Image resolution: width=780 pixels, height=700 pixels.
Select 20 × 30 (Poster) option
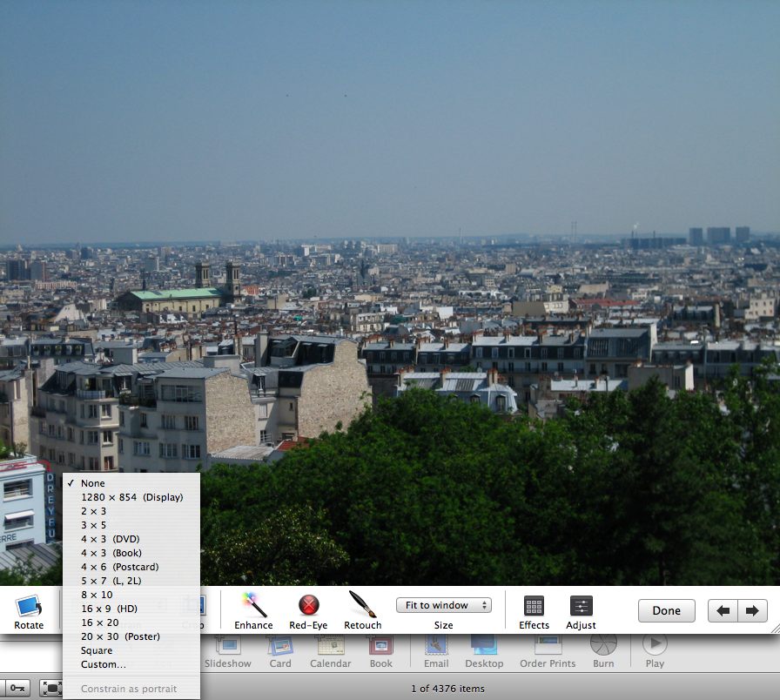(x=131, y=636)
